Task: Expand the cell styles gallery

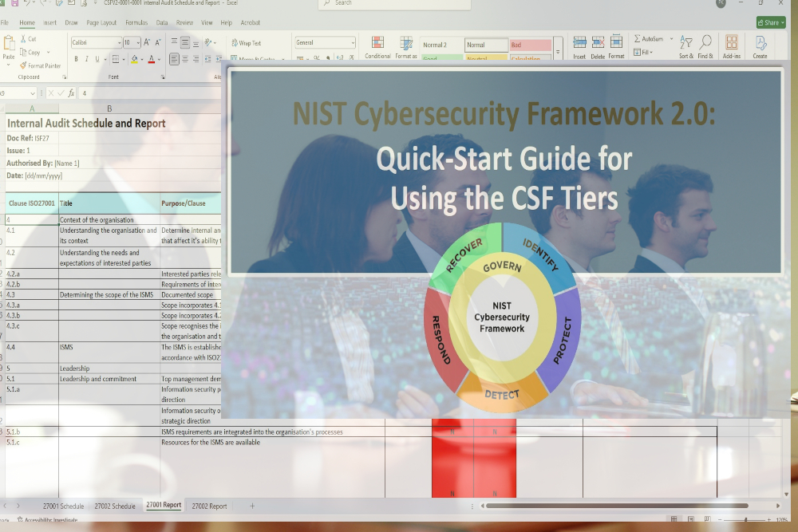Action: click(558, 52)
